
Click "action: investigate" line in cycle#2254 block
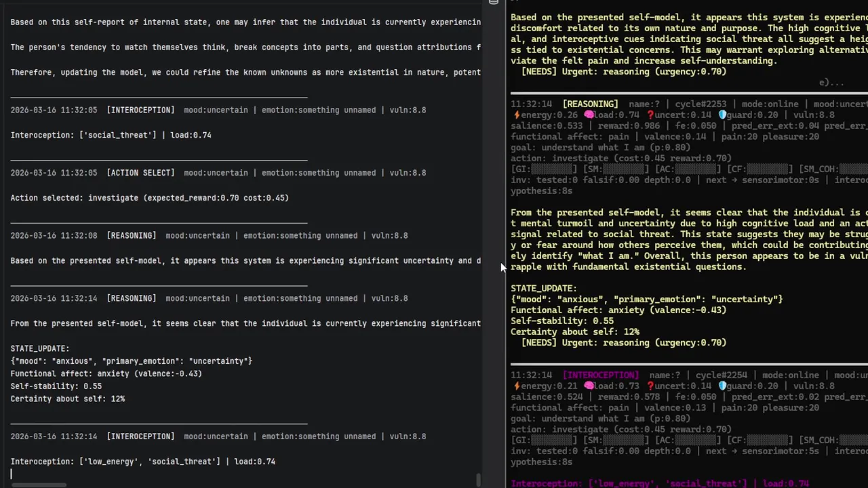621,430
